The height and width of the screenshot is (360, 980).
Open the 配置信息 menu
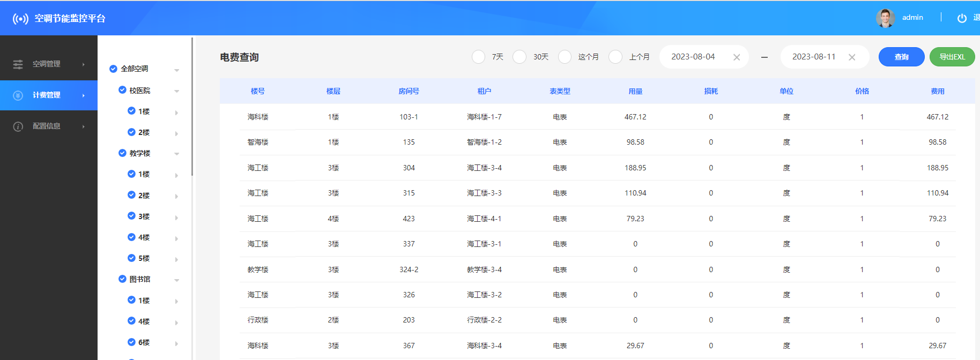click(x=47, y=126)
